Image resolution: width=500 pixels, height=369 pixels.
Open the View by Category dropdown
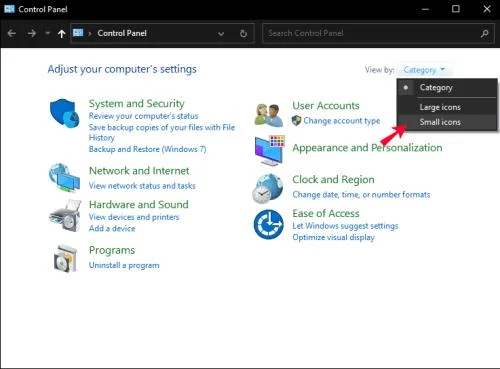click(424, 70)
